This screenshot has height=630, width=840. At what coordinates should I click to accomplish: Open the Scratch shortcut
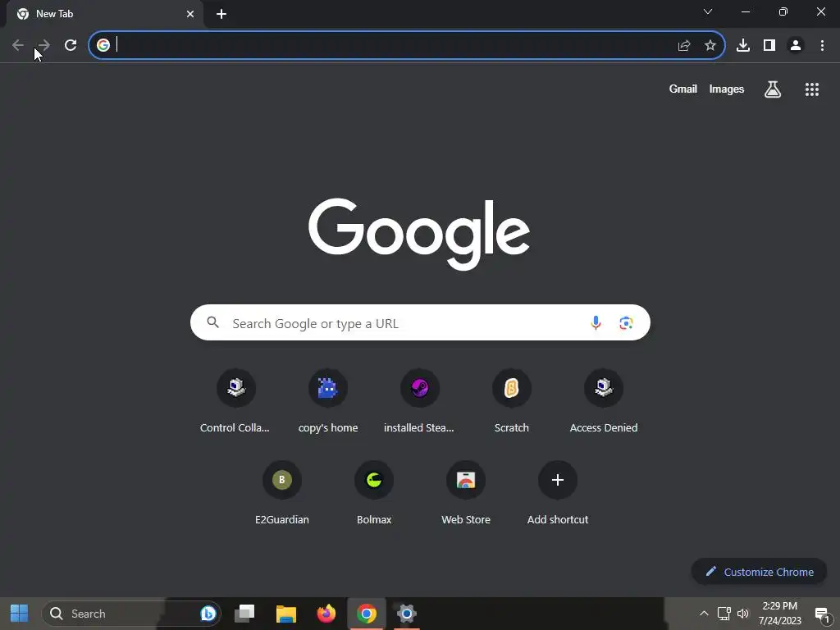coord(512,399)
